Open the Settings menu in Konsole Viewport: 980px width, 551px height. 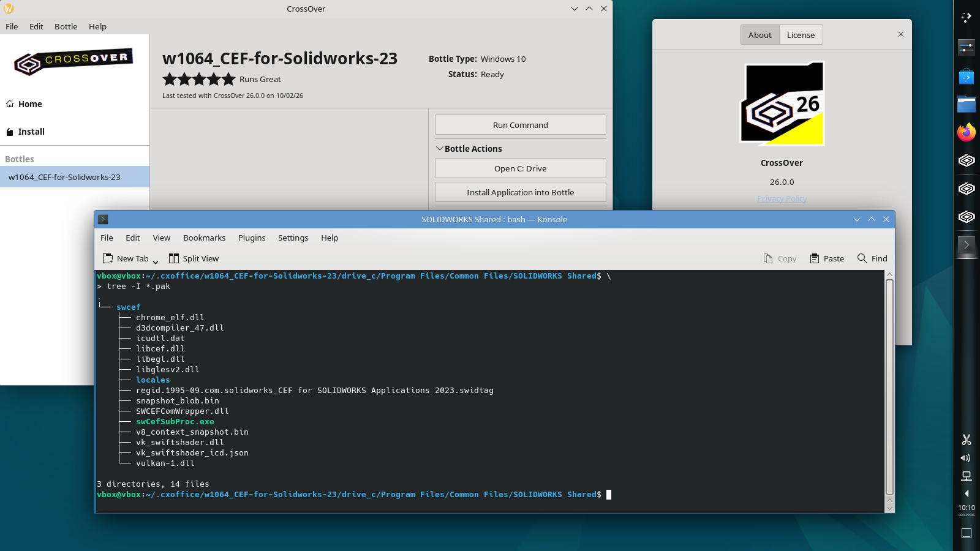click(293, 238)
